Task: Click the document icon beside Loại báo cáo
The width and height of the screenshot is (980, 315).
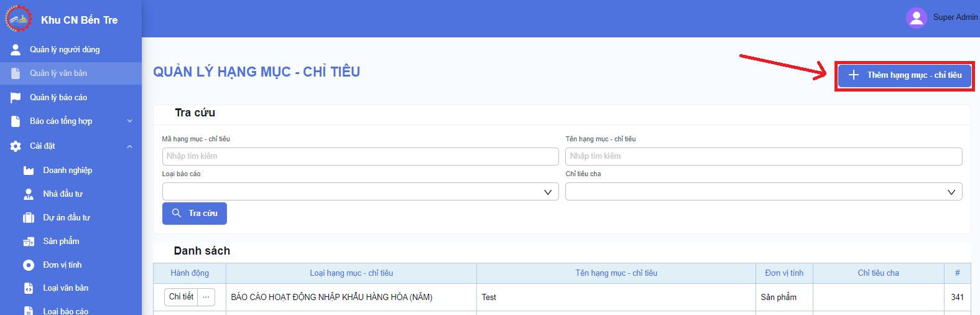Action: point(29,311)
